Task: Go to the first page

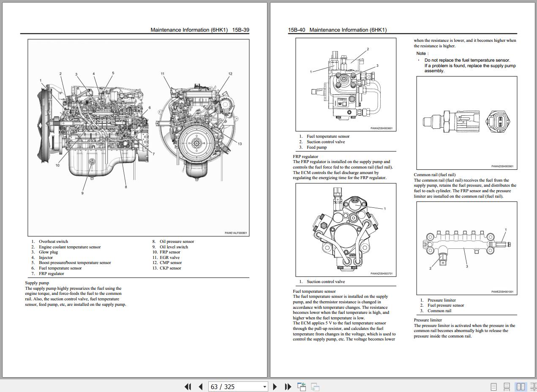Action: point(188,387)
